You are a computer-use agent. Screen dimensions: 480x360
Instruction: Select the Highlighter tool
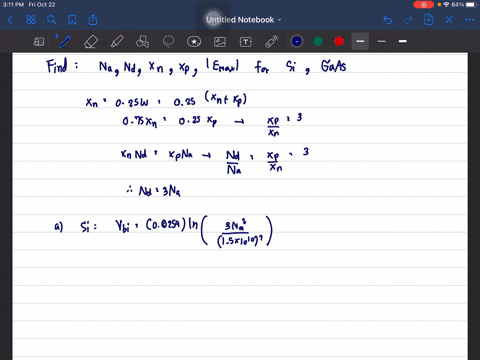117,42
